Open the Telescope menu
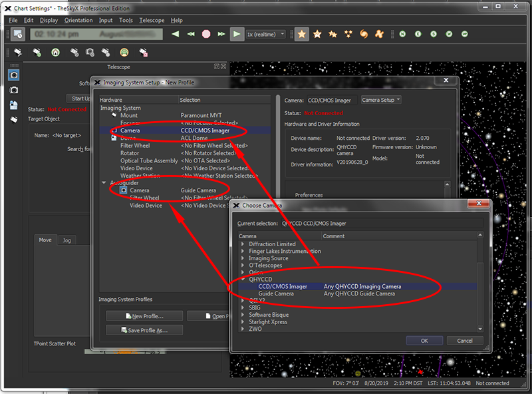The height and width of the screenshot is (394, 532). pos(152,21)
